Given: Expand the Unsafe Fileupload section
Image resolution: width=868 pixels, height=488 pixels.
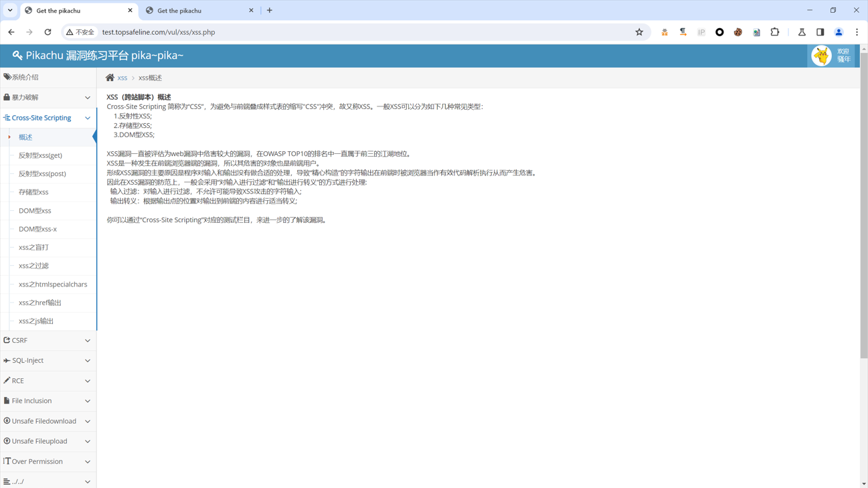Looking at the screenshot, I should click(x=48, y=441).
